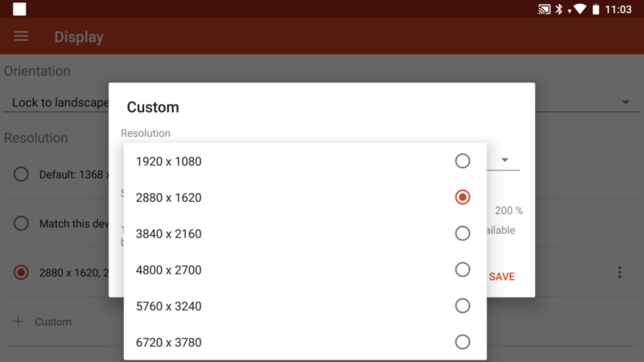644x362 pixels.
Task: Choose the 6720 x 3780 radio option
Action: click(x=462, y=341)
